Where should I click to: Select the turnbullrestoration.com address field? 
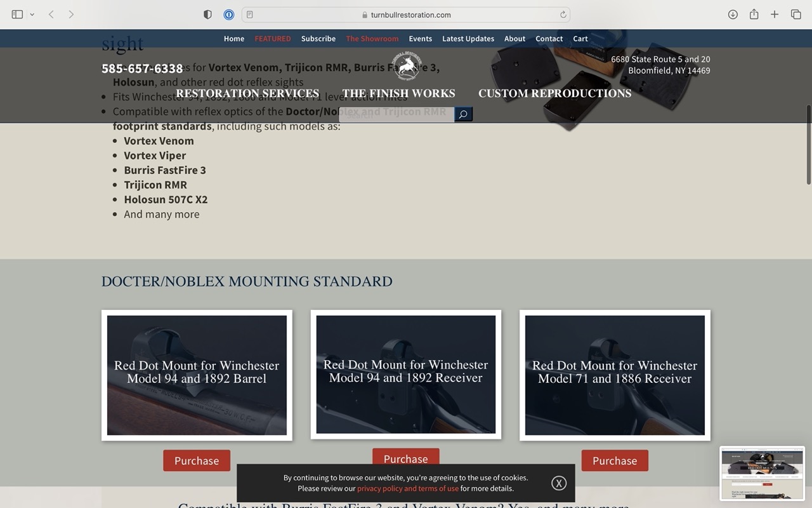pos(406,15)
